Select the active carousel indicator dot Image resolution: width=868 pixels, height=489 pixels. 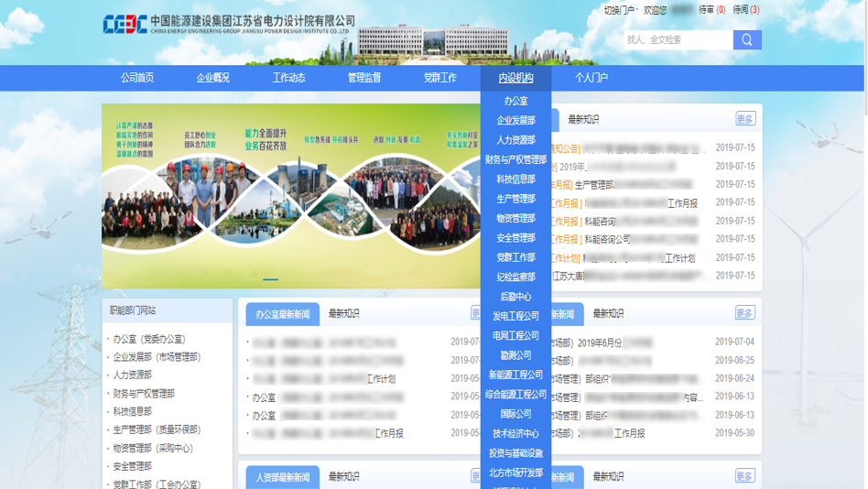coord(271,279)
